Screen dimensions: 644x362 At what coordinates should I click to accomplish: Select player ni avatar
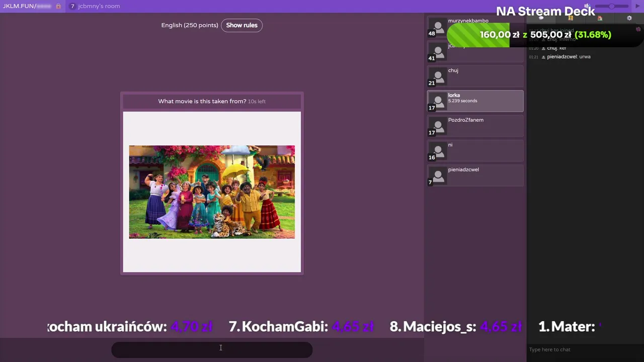click(437, 151)
